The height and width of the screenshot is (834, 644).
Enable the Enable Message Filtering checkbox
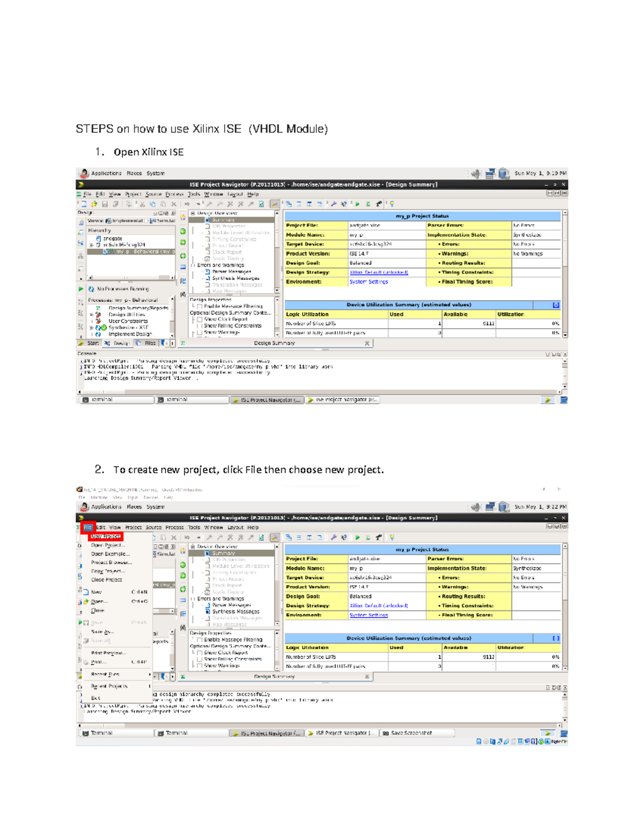click(201, 306)
